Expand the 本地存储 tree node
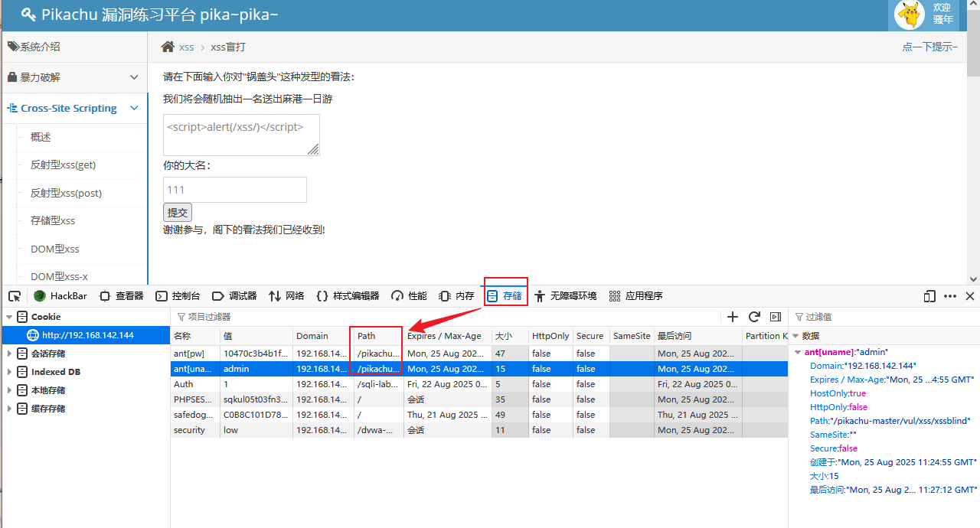980x528 pixels. [x=9, y=390]
